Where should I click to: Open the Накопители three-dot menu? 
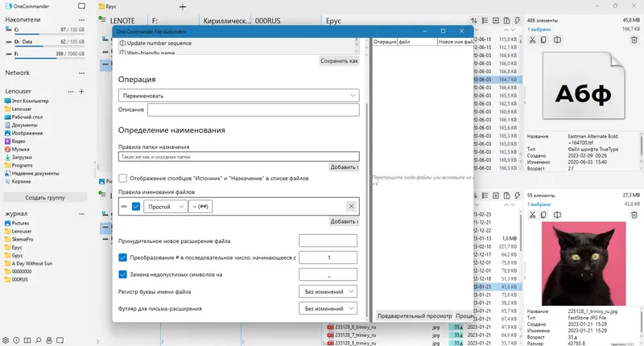(x=82, y=19)
